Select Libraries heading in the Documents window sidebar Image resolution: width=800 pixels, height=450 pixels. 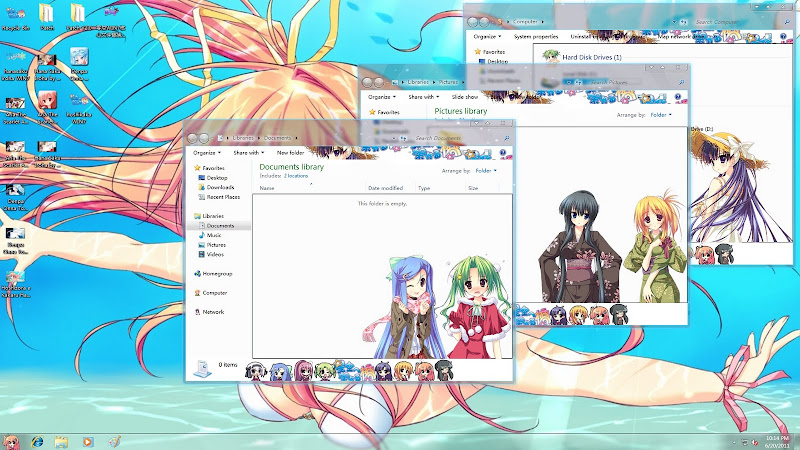pos(208,216)
